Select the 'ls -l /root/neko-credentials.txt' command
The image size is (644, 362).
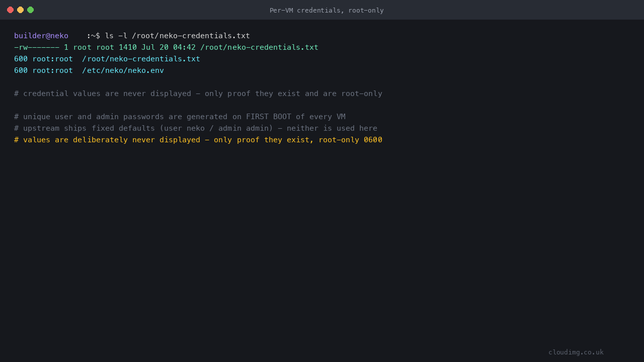177,36
